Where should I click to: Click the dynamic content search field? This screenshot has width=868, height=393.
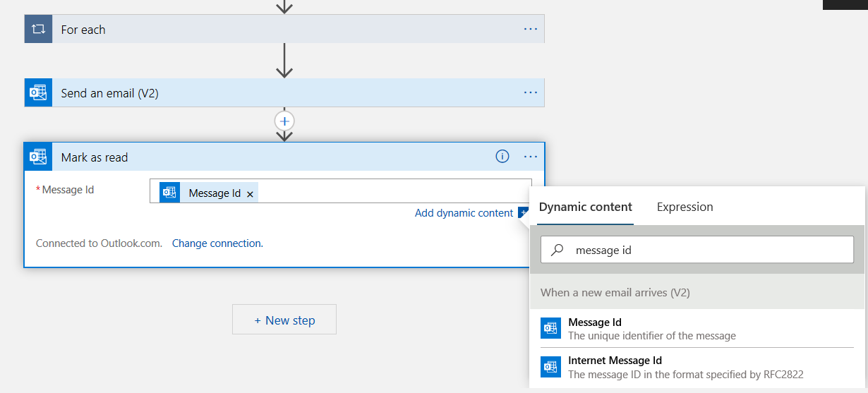coord(706,250)
